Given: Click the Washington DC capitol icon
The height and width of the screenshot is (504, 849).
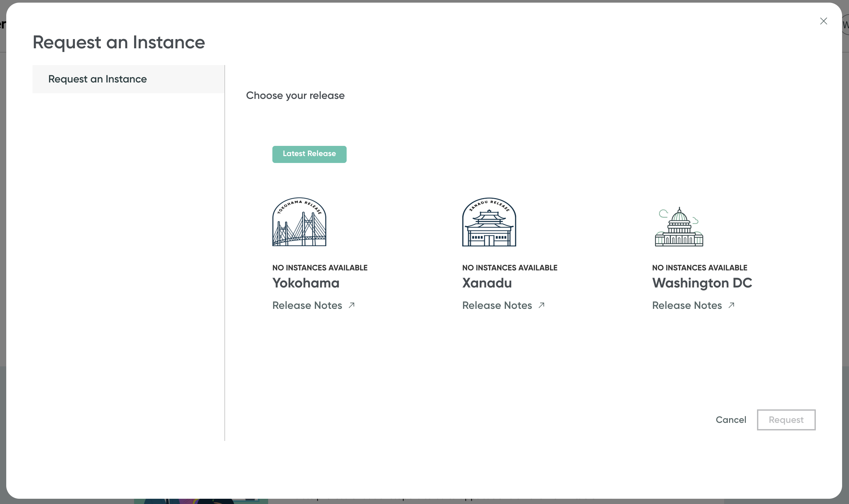Looking at the screenshot, I should coord(679,227).
